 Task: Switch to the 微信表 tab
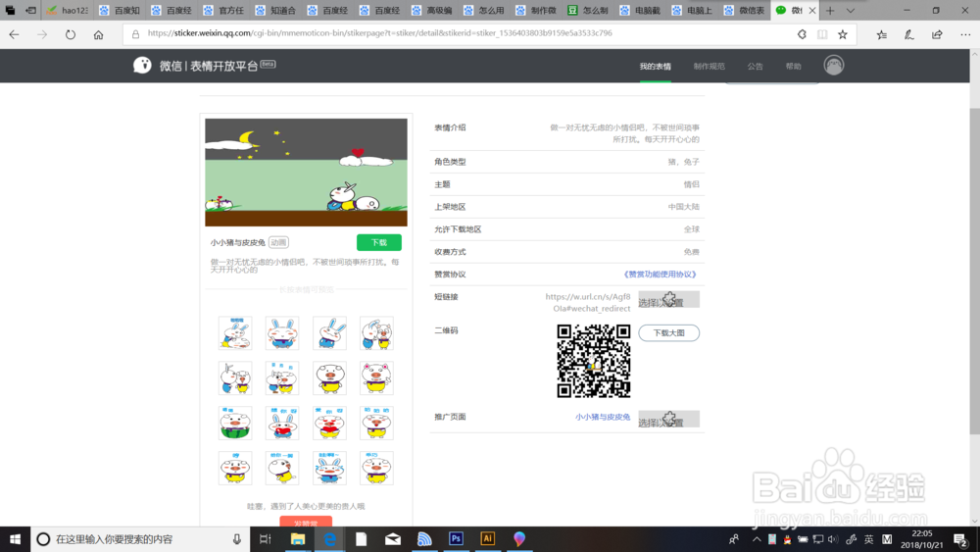744,11
